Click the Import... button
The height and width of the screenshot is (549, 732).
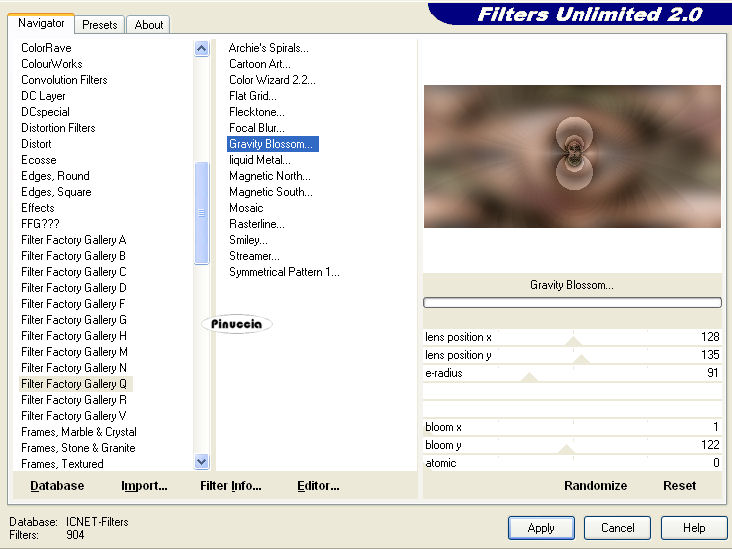[144, 486]
